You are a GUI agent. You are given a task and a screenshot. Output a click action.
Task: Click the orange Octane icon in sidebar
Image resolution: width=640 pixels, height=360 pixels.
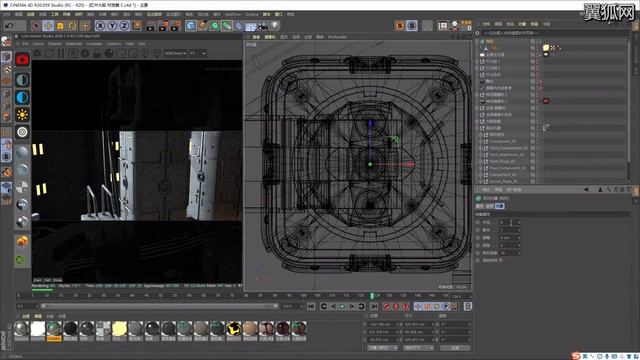[x=22, y=242]
